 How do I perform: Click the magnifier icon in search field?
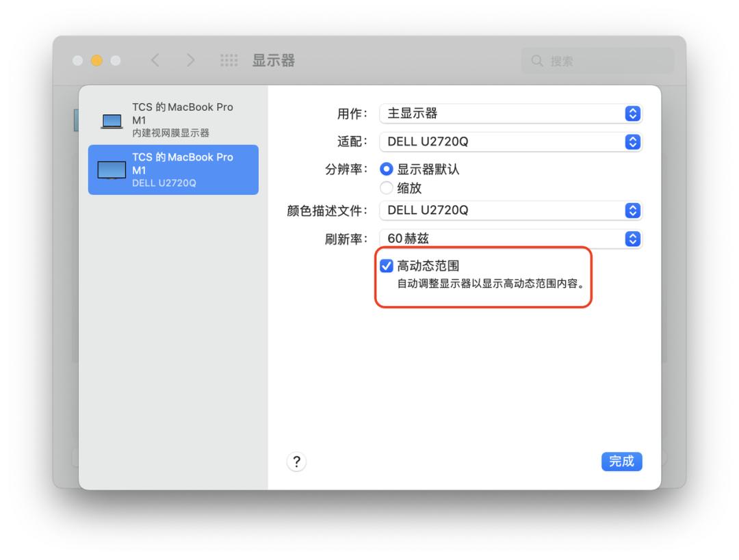pos(537,61)
